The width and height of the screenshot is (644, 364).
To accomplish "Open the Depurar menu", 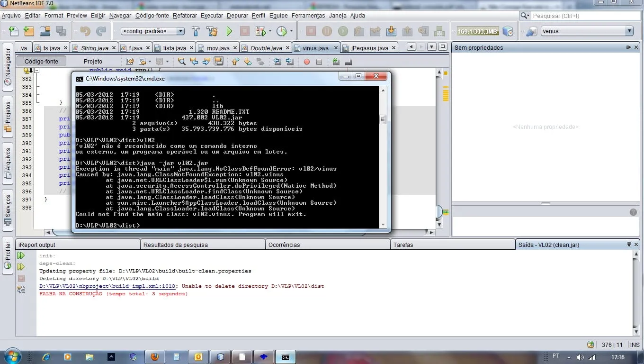I will pyautogui.click(x=237, y=16).
